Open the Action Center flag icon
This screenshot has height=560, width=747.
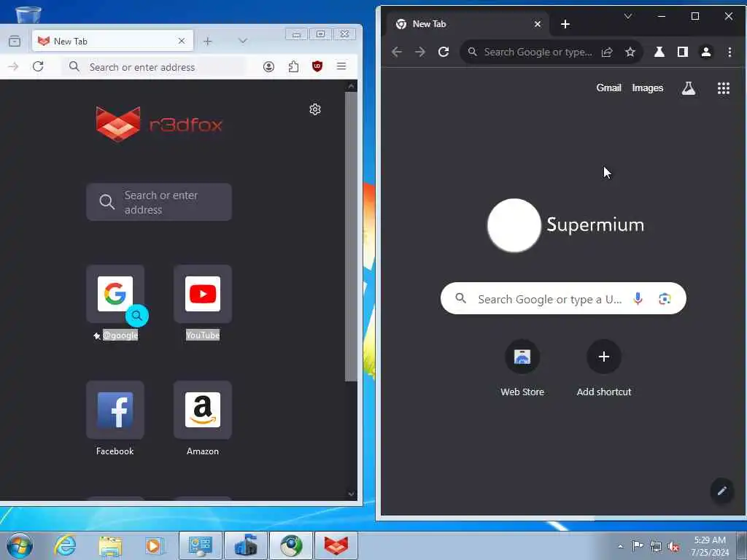click(x=638, y=545)
